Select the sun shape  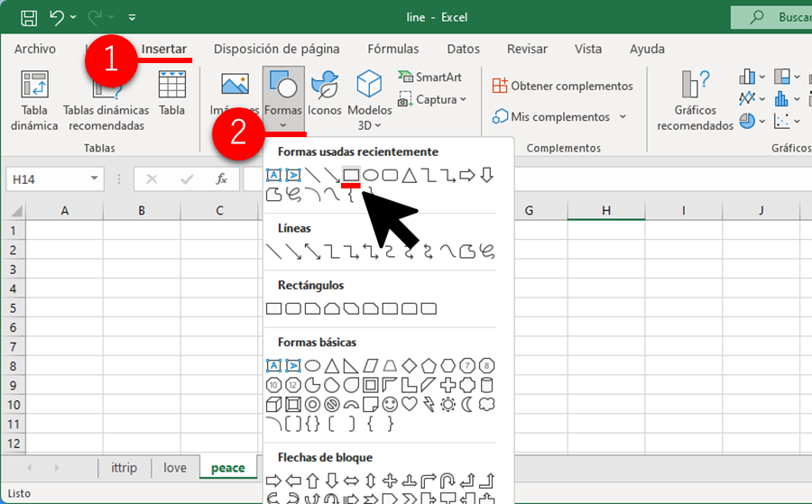pyautogui.click(x=448, y=404)
